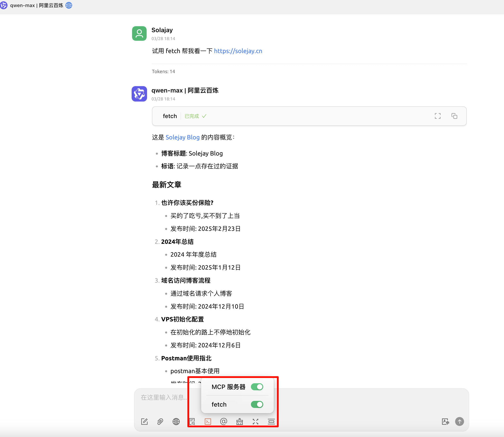Click the 已完成 status label
Image resolution: width=504 pixels, height=437 pixels.
(x=192, y=116)
